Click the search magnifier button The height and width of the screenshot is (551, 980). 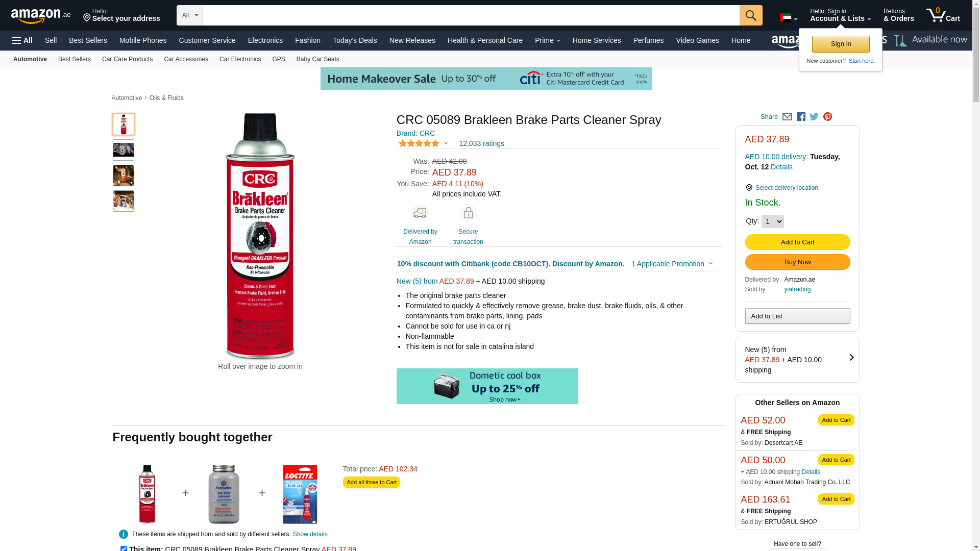[750, 15]
